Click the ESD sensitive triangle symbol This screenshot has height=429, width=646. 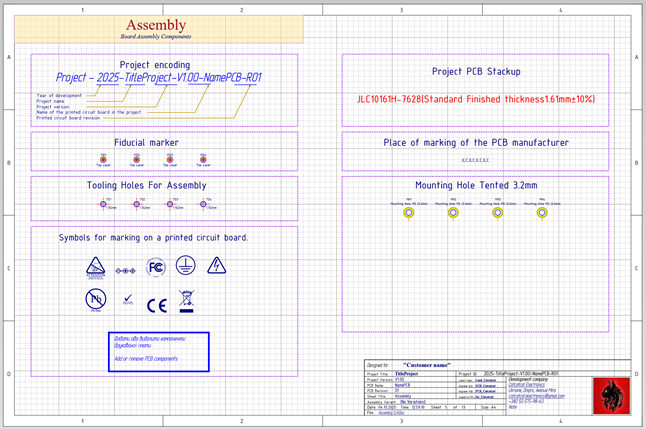[94, 266]
